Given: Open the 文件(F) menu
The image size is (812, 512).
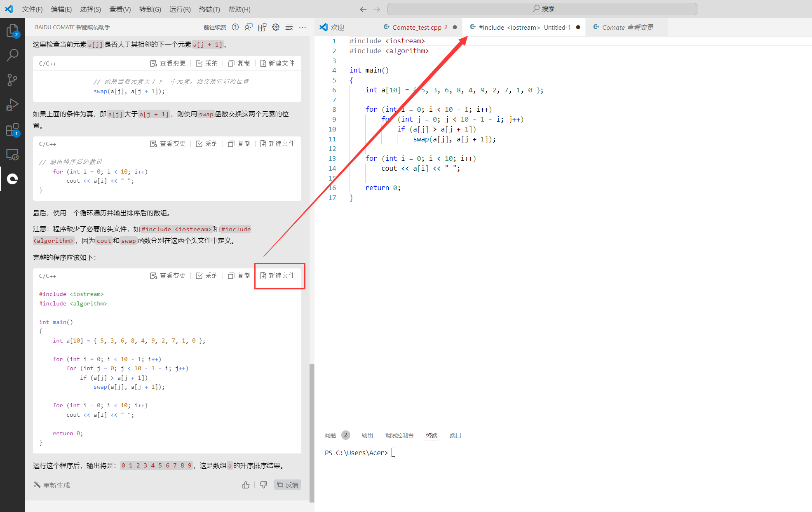Looking at the screenshot, I should [32, 9].
